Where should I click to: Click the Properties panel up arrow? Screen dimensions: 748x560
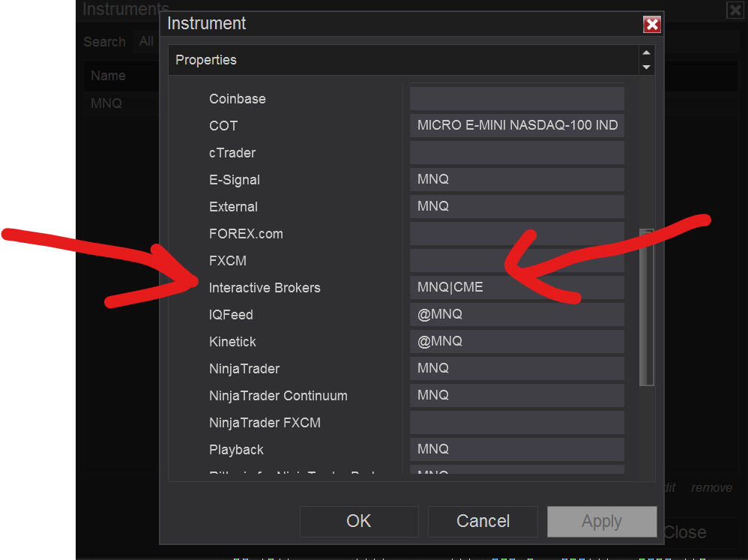click(646, 52)
